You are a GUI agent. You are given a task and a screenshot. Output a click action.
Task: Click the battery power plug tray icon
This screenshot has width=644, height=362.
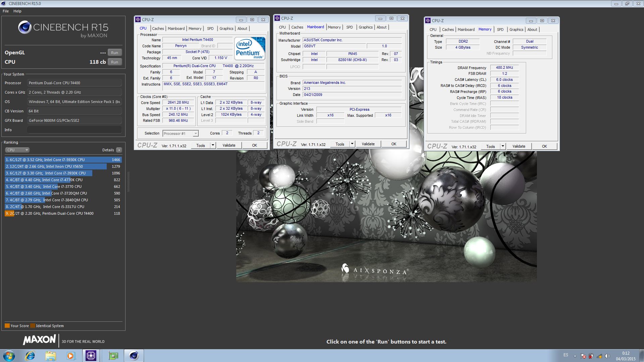pos(591,356)
